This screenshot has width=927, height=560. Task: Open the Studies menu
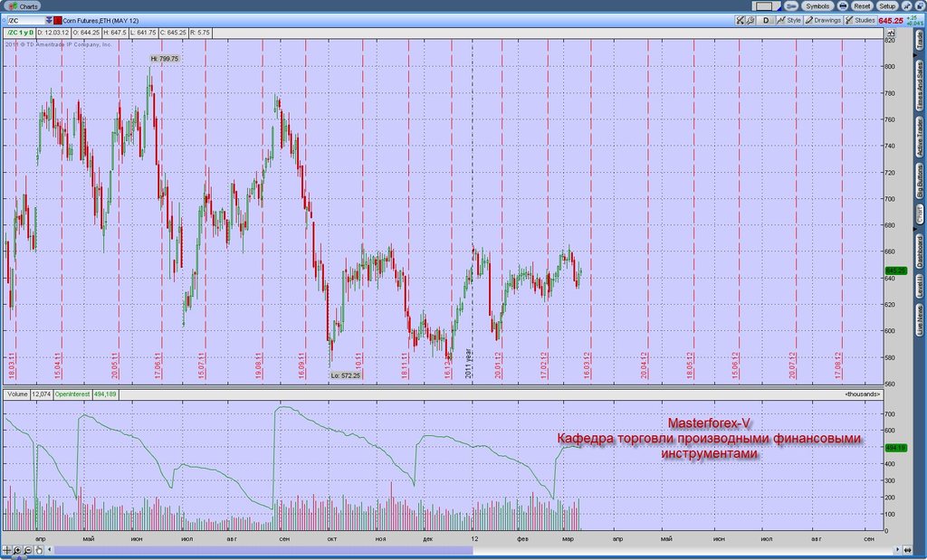tap(860, 21)
